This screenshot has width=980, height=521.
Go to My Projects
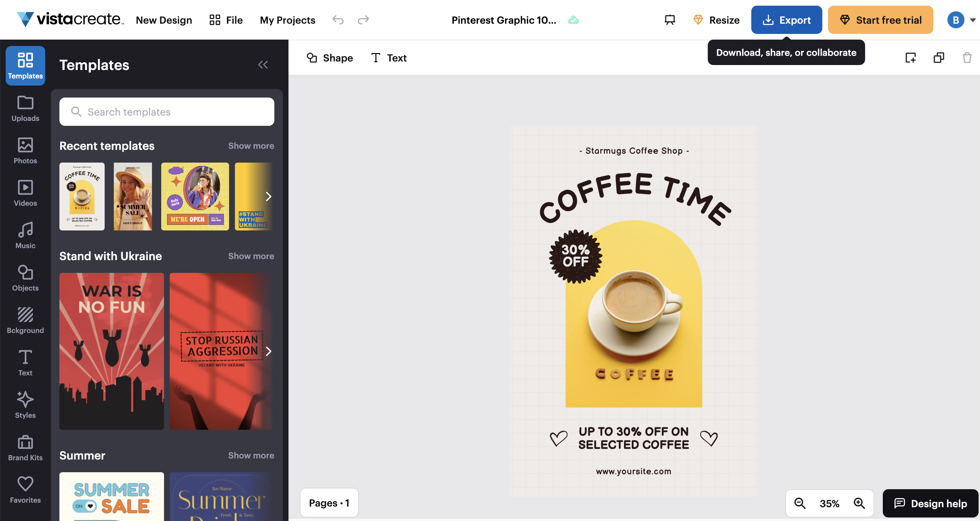[287, 20]
